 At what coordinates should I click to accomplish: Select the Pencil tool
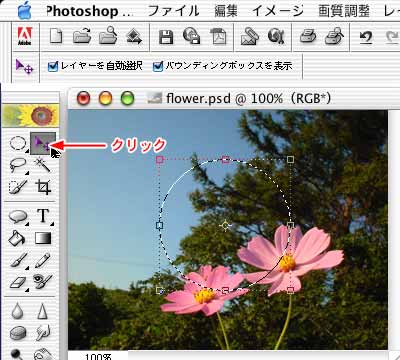[x=43, y=261]
